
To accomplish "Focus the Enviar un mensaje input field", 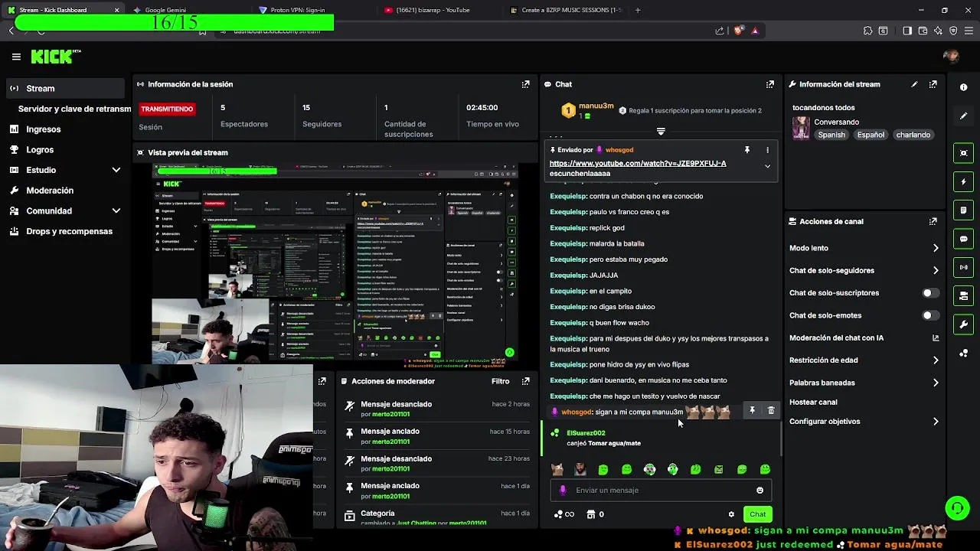I will pos(661,491).
